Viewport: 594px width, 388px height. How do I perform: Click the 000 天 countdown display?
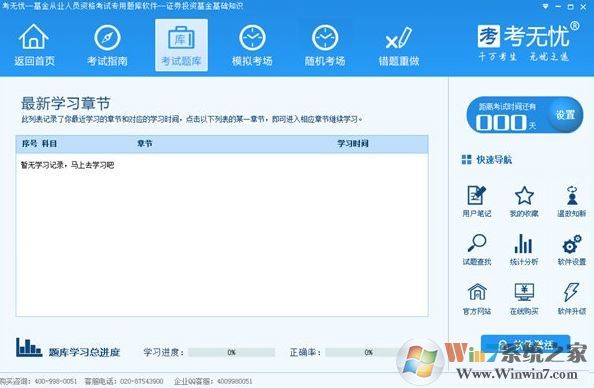pos(505,122)
